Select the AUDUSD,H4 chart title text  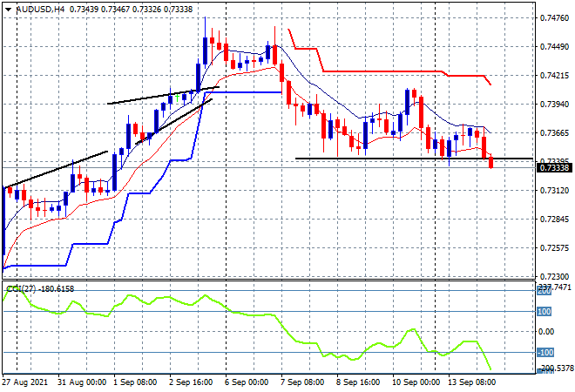[x=40, y=10]
